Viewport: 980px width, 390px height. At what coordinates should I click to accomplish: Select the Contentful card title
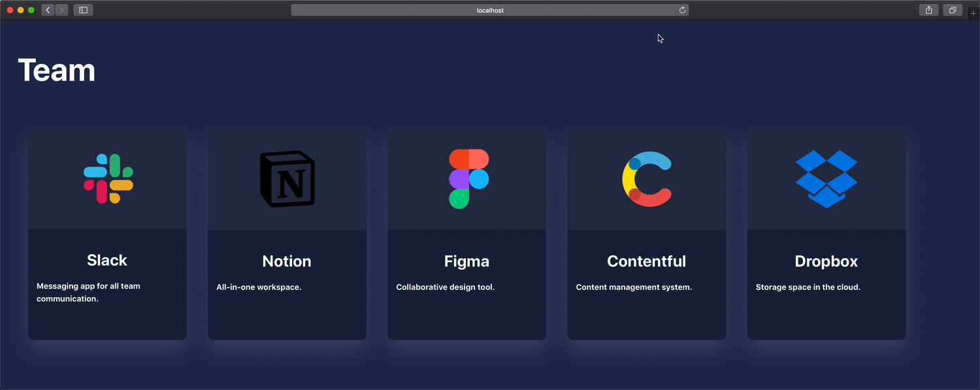647,261
